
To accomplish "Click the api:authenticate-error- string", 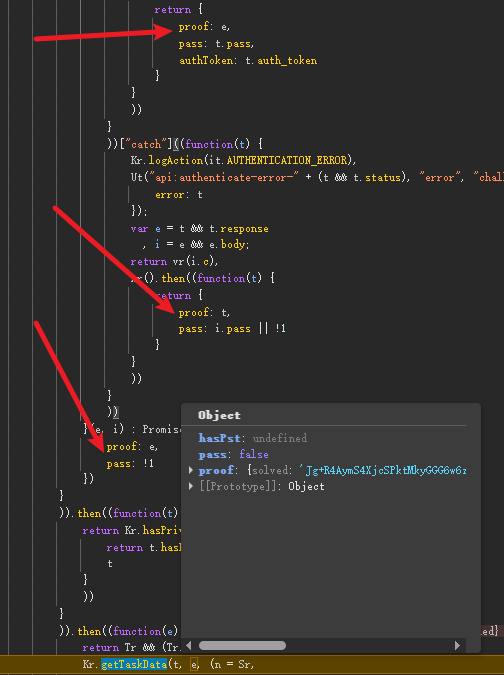I will click(224, 178).
